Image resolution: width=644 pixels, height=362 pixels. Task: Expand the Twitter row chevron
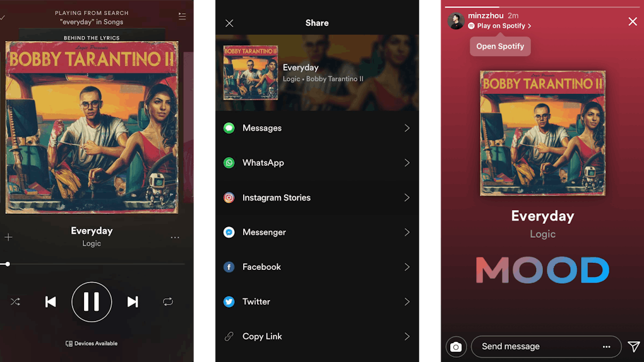(x=407, y=301)
